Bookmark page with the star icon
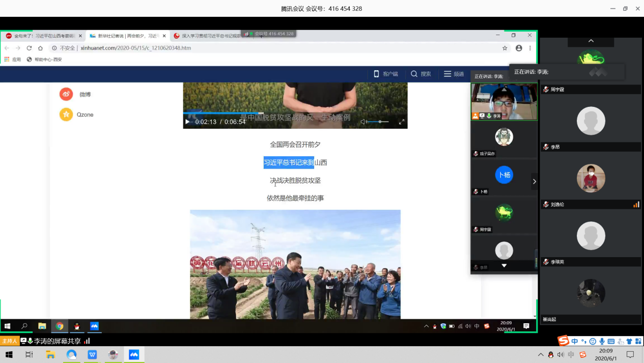This screenshot has width=644, height=363. [x=505, y=48]
